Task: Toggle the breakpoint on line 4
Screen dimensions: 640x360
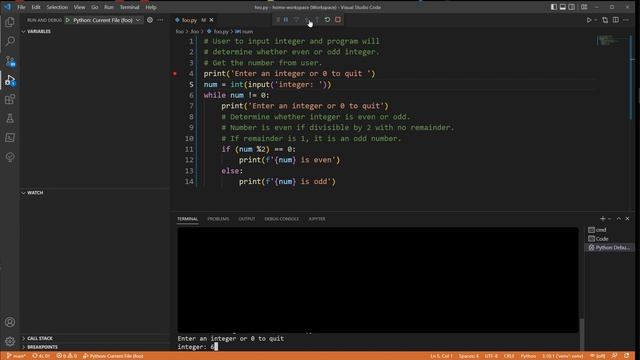Action: (x=175, y=73)
